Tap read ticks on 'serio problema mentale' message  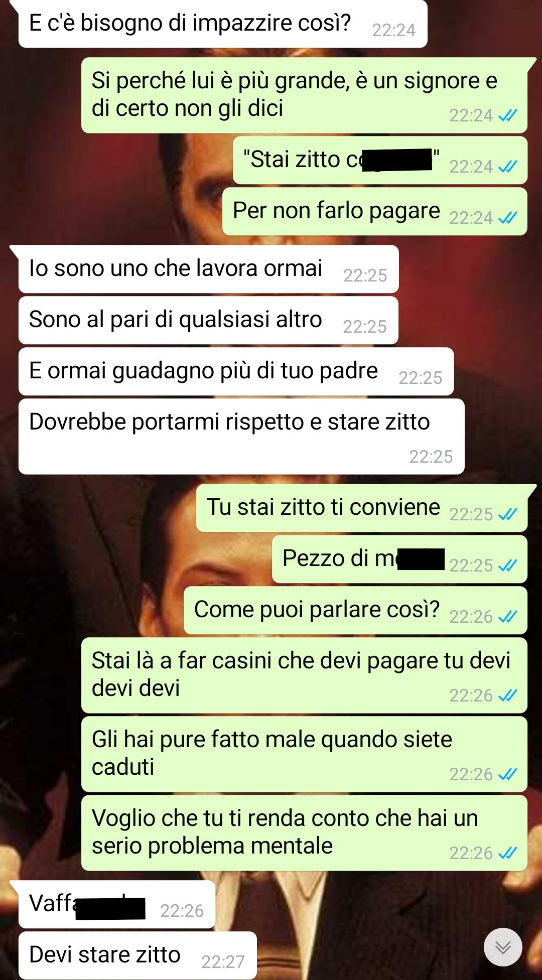click(507, 853)
